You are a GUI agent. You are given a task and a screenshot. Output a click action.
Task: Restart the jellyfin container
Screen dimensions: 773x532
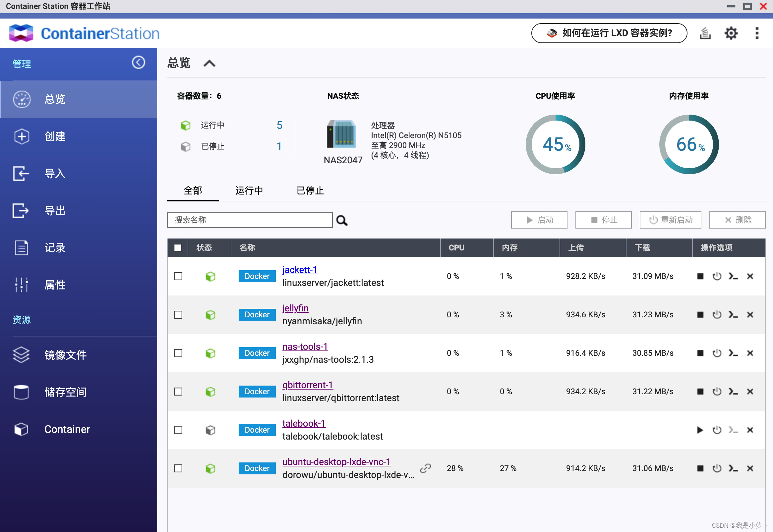717,315
